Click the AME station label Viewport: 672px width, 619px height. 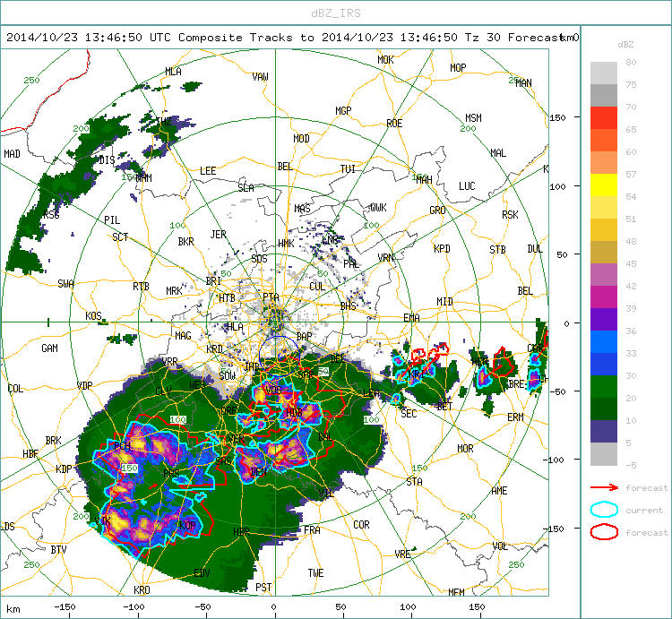point(499,491)
